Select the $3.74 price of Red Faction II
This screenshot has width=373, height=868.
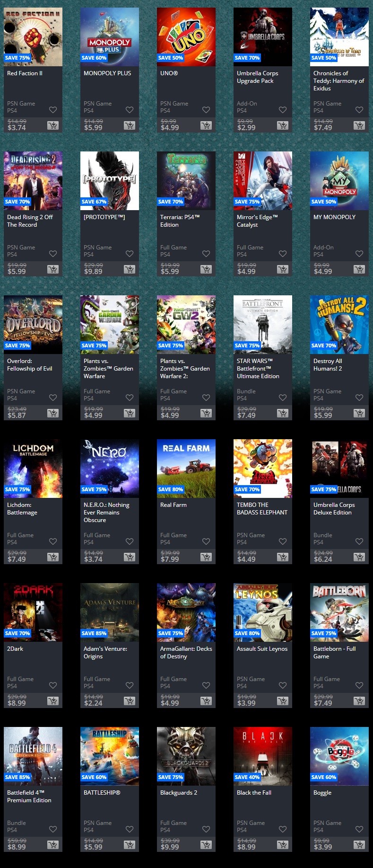[x=17, y=128]
